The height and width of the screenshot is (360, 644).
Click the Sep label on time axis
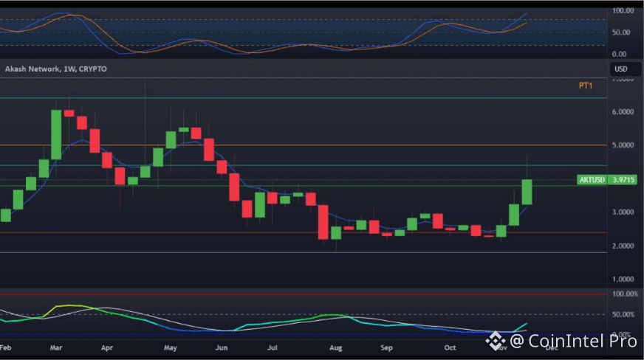(x=386, y=347)
